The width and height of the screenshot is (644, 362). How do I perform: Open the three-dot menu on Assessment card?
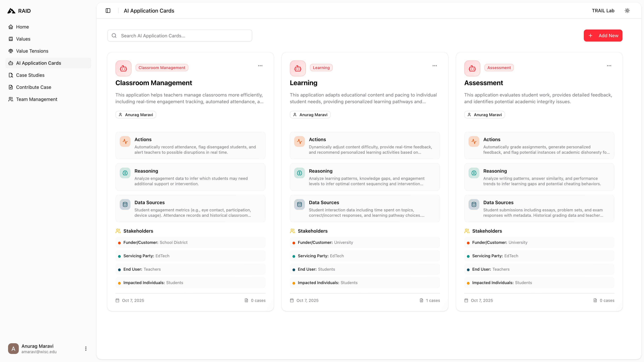coord(609,66)
